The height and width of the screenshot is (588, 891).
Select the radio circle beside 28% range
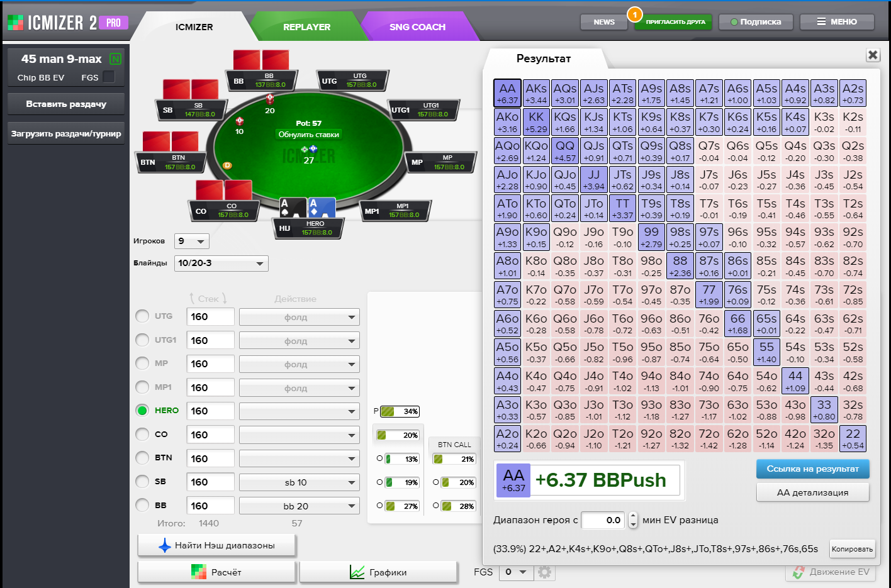pyautogui.click(x=436, y=506)
